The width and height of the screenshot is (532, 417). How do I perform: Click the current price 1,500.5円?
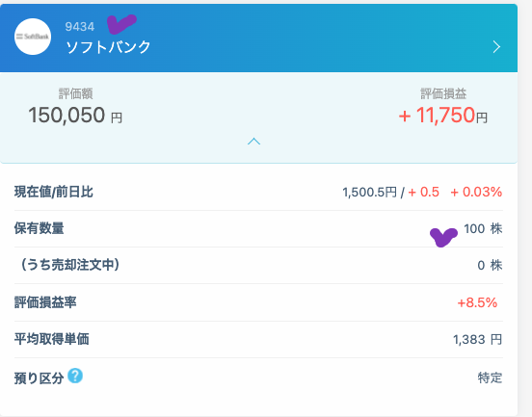tap(369, 193)
